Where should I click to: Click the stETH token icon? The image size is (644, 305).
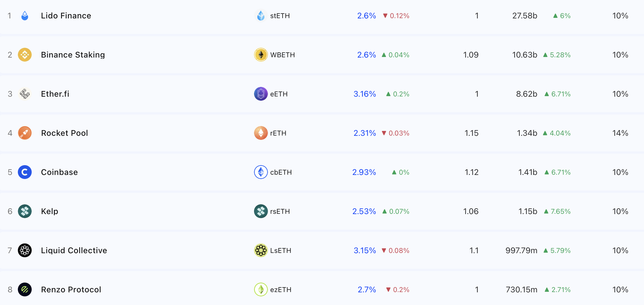coord(261,16)
